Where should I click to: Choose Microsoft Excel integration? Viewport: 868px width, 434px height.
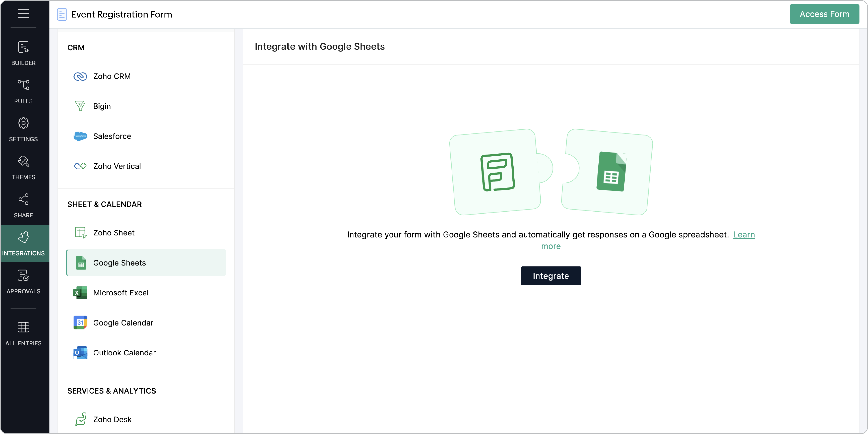pos(121,293)
